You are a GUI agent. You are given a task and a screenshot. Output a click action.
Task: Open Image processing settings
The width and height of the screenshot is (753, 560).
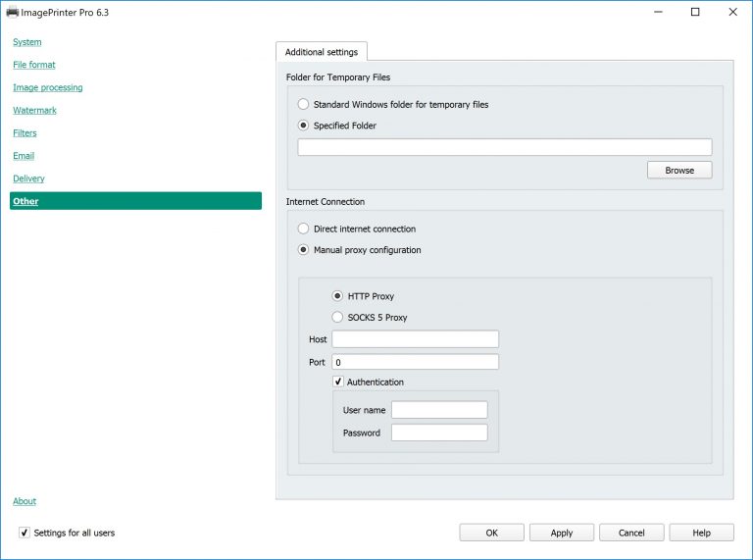pos(47,87)
